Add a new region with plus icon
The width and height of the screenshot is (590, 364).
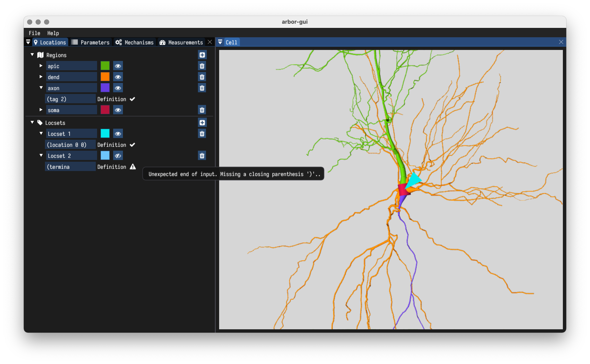click(x=202, y=55)
